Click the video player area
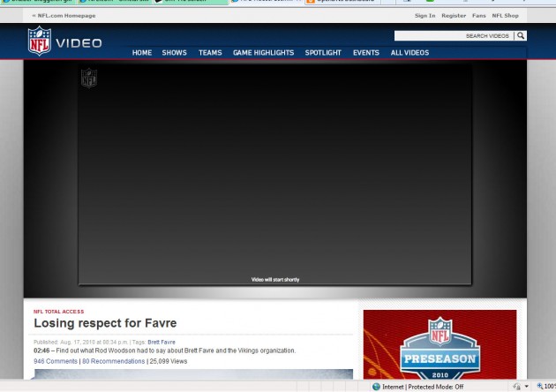Viewport: 556px width, 392px height. click(x=274, y=174)
